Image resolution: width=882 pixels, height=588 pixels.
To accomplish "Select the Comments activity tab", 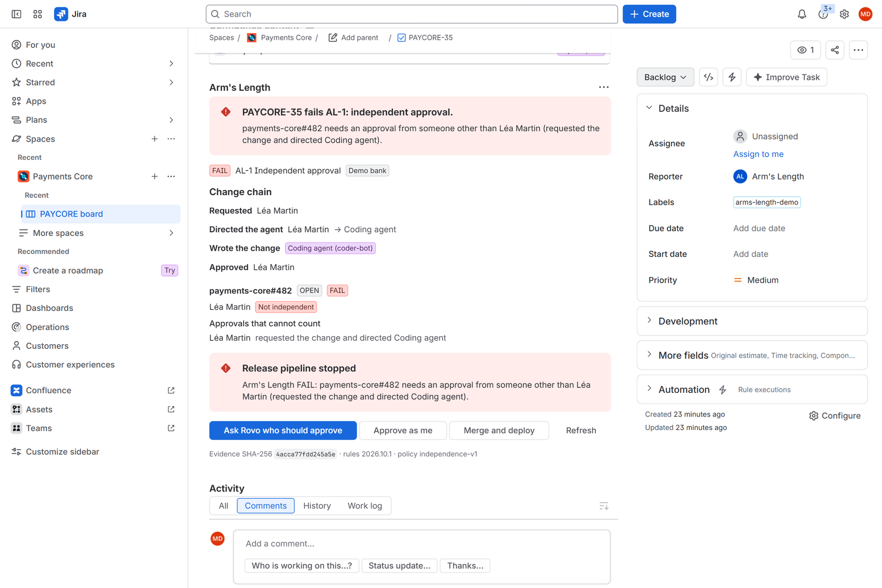I will 266,506.
